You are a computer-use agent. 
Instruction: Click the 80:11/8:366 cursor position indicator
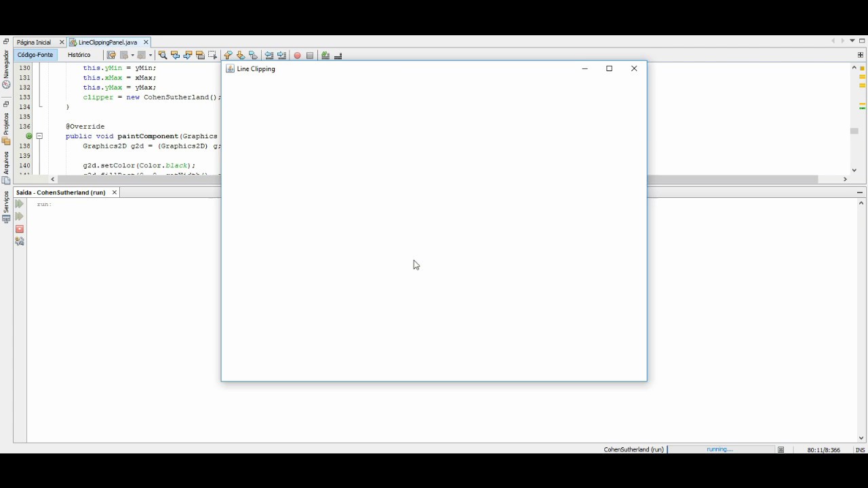click(823, 450)
